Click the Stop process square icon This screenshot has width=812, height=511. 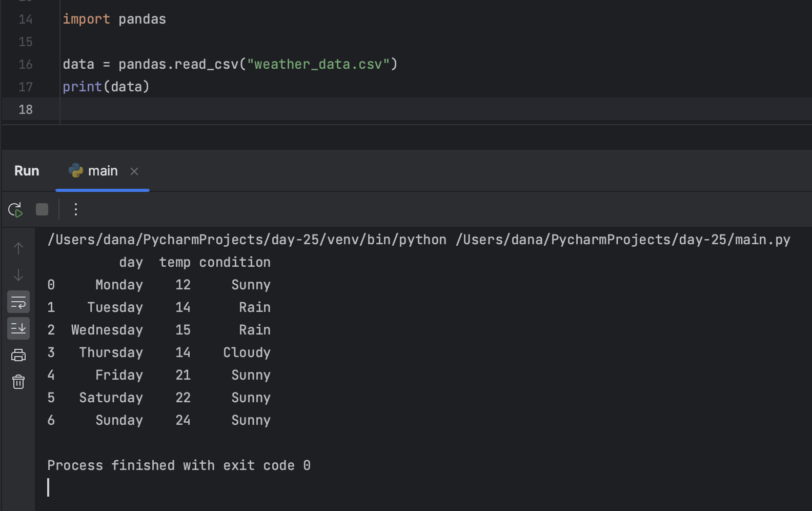tap(42, 209)
